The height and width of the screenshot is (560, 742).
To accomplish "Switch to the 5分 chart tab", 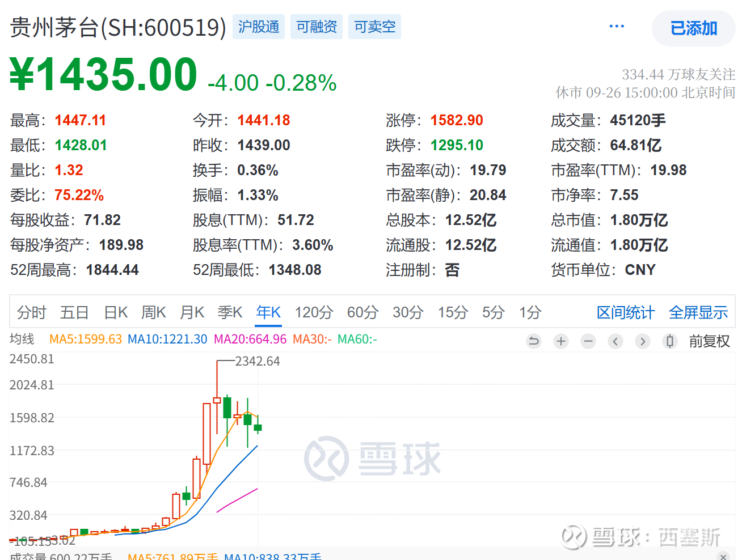I will (x=493, y=312).
